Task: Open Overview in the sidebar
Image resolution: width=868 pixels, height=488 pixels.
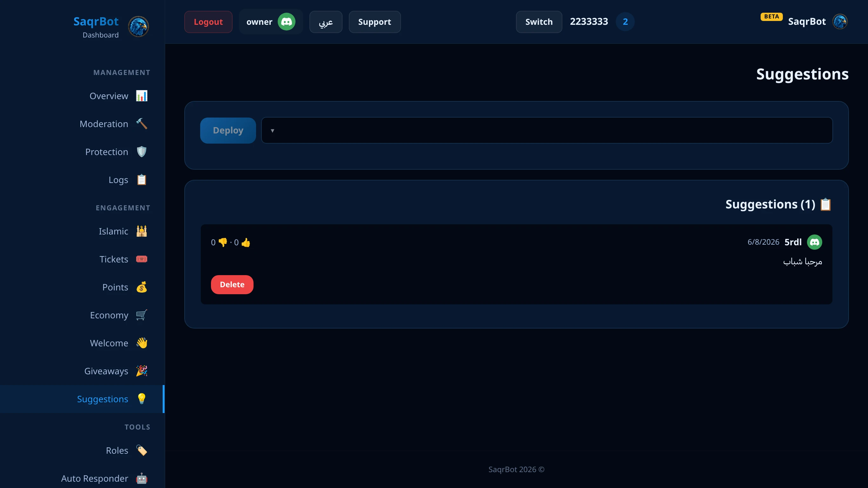Action: pos(82,96)
